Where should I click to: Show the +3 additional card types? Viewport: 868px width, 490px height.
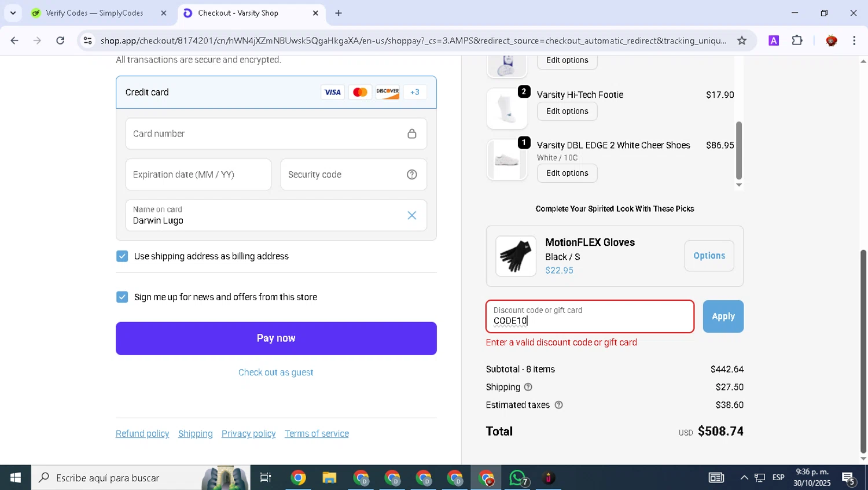click(415, 92)
